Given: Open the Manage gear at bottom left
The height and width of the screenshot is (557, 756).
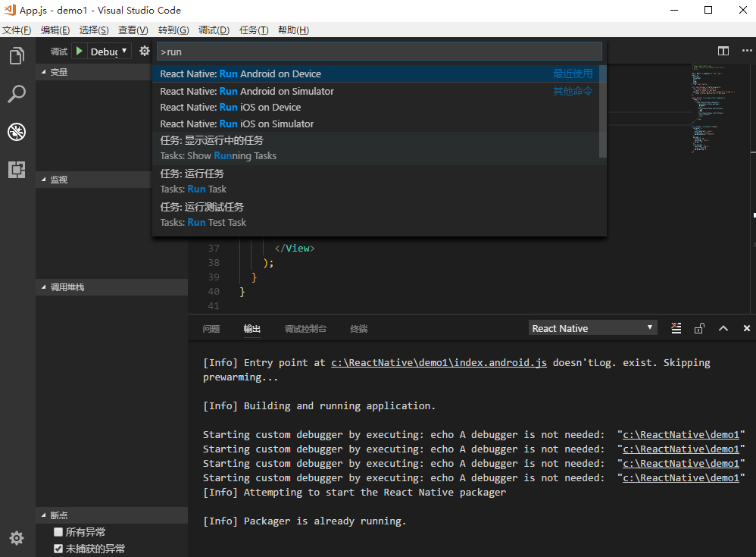Looking at the screenshot, I should [x=17, y=538].
